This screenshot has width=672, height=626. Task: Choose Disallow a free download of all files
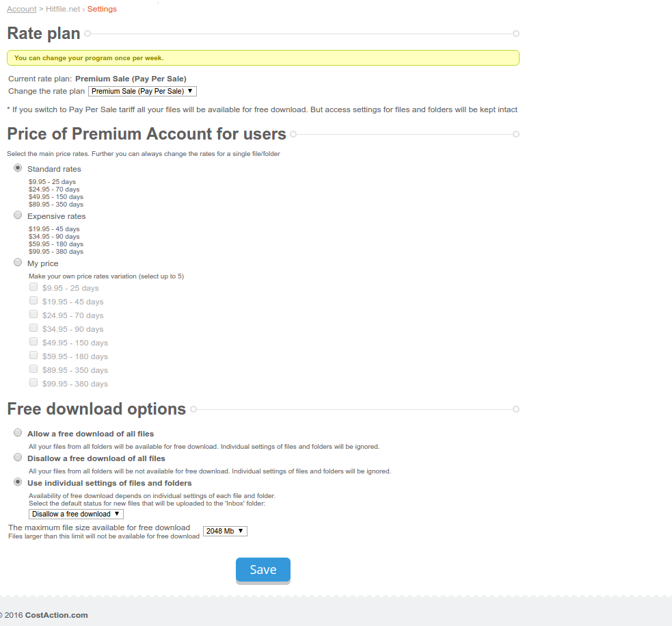point(18,458)
